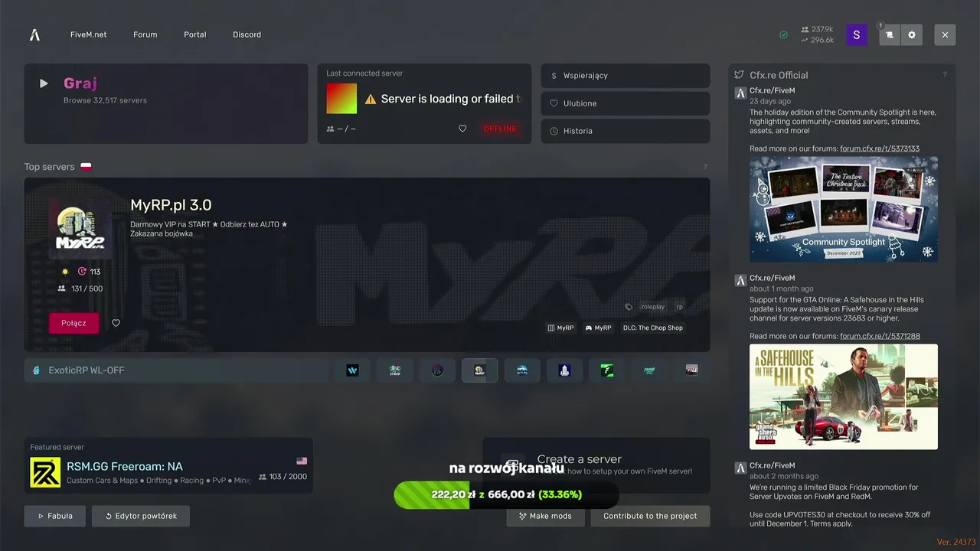Open the Historia server list
The width and height of the screenshot is (980, 551).
(x=626, y=131)
